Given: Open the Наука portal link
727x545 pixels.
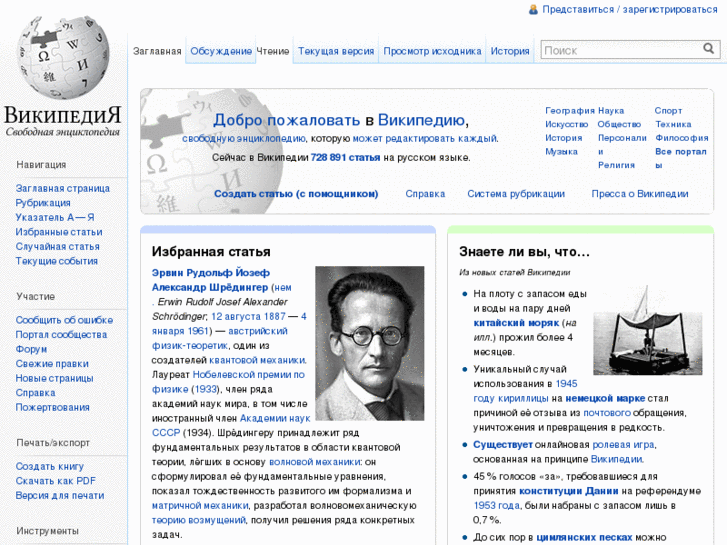Looking at the screenshot, I should [611, 110].
